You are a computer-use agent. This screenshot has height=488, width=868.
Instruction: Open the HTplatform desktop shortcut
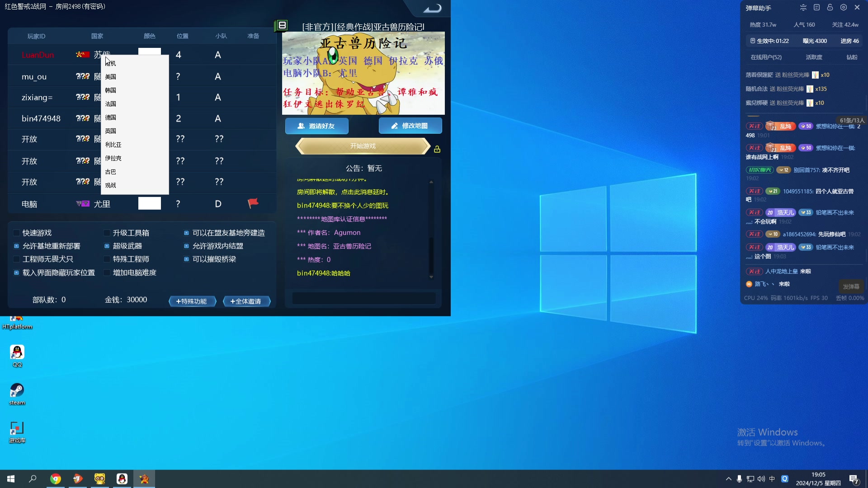point(17,323)
